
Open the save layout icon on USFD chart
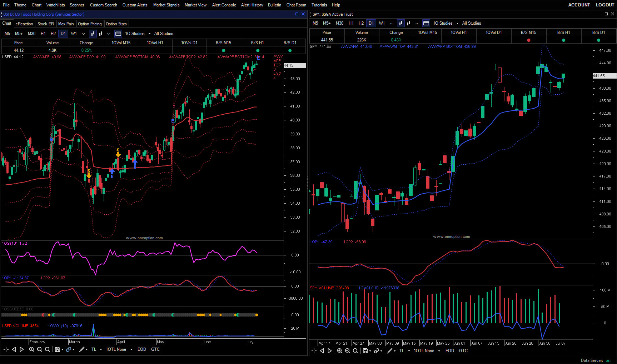pos(58,349)
